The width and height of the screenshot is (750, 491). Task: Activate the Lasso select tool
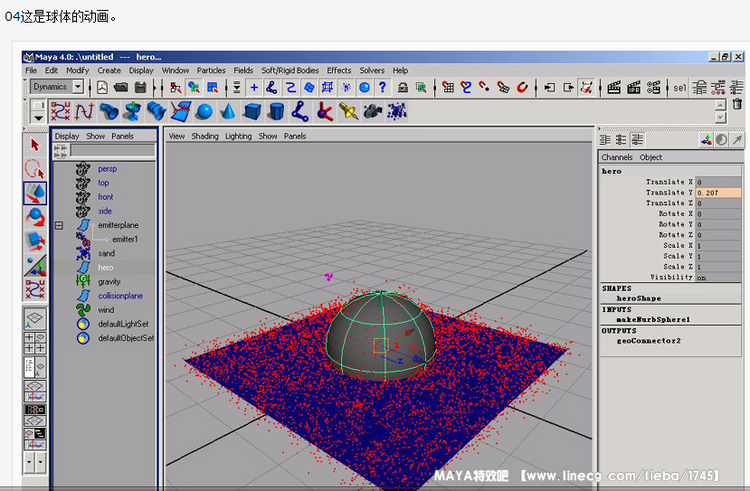(x=35, y=169)
